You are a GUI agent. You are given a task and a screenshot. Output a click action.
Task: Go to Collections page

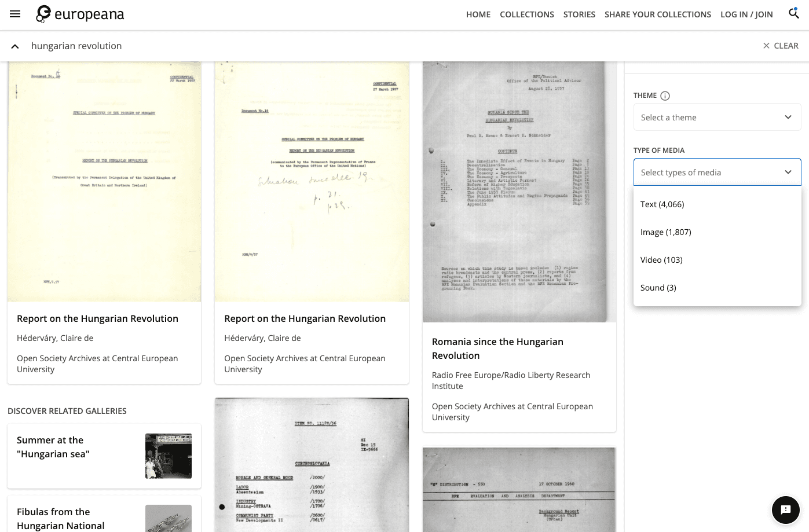point(526,14)
